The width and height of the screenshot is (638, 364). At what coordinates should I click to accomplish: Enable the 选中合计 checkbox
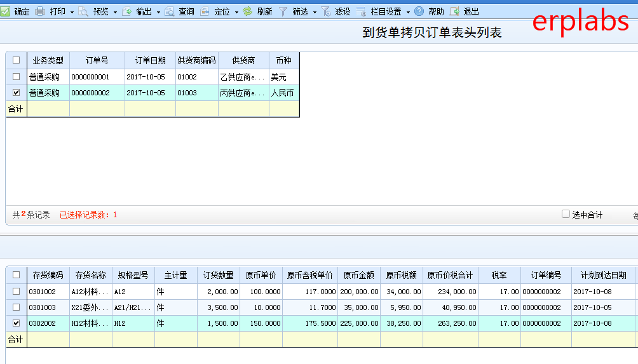tap(566, 214)
